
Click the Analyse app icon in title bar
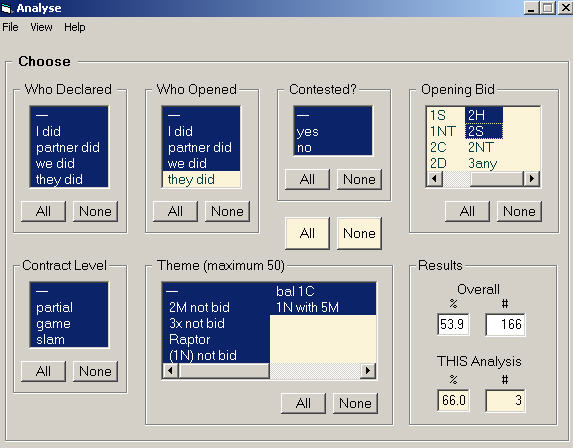pos(7,8)
